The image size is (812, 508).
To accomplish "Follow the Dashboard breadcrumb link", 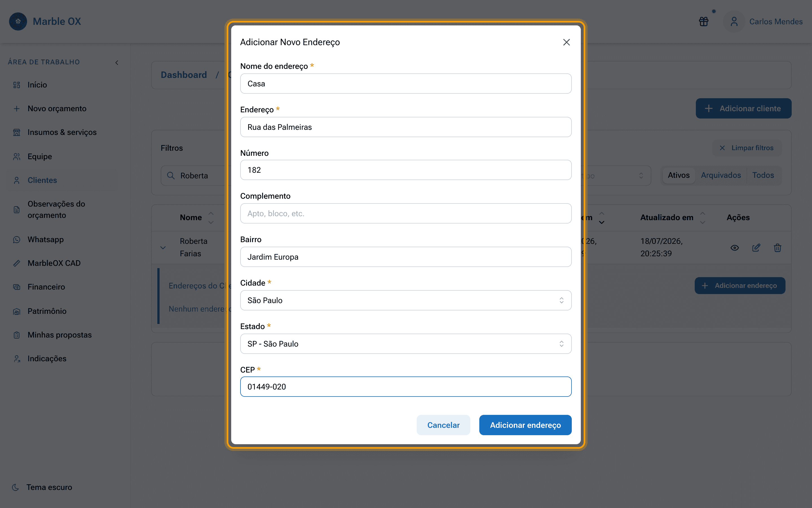I will tap(184, 75).
